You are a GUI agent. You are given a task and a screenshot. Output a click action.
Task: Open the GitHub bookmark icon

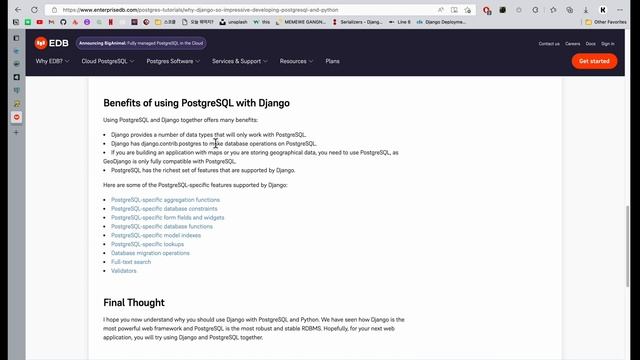tap(63, 22)
